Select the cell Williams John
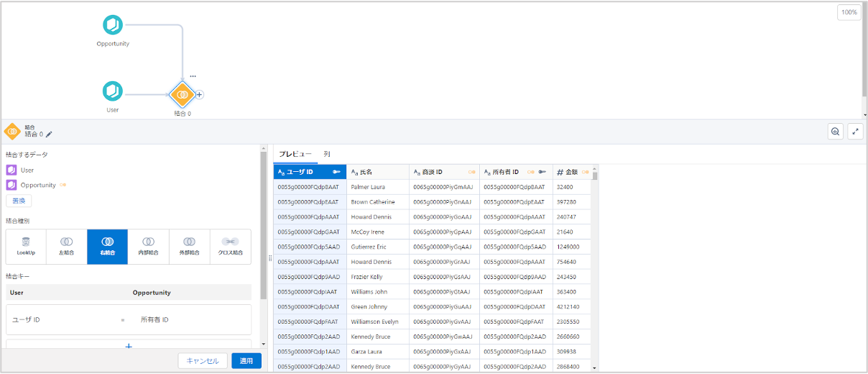The width and height of the screenshot is (868, 374). 377,292
